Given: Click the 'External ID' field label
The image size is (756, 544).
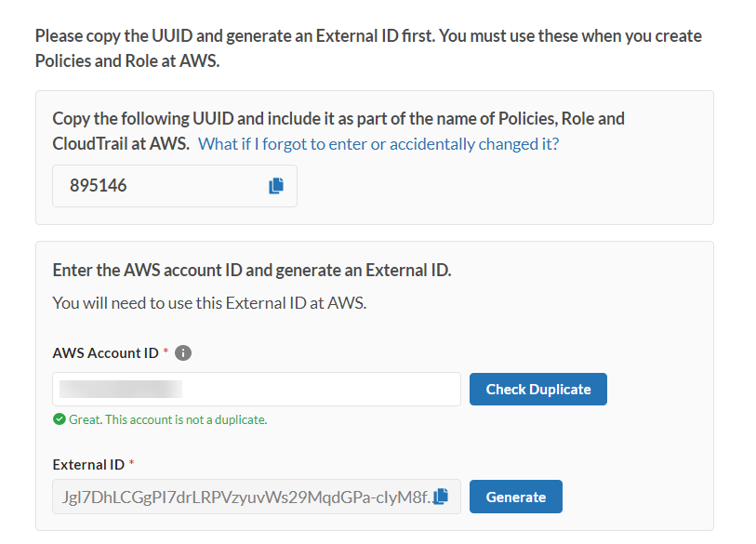Looking at the screenshot, I should [88, 464].
